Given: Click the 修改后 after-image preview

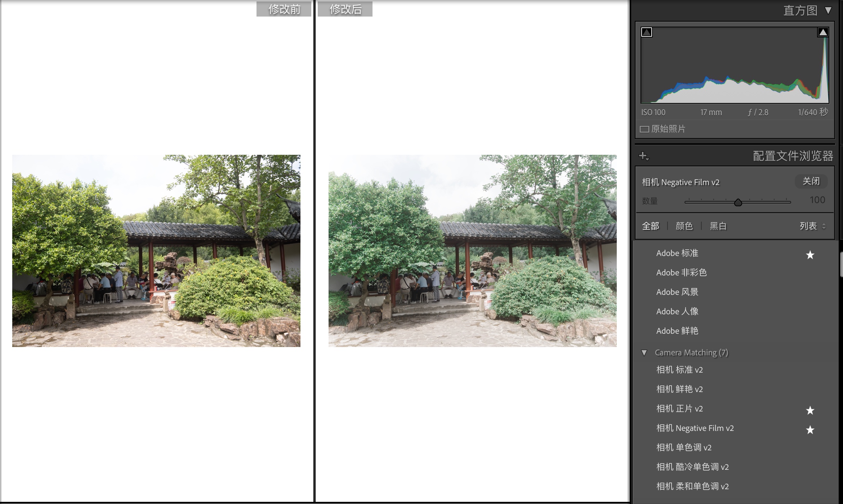Looking at the screenshot, I should [472, 251].
